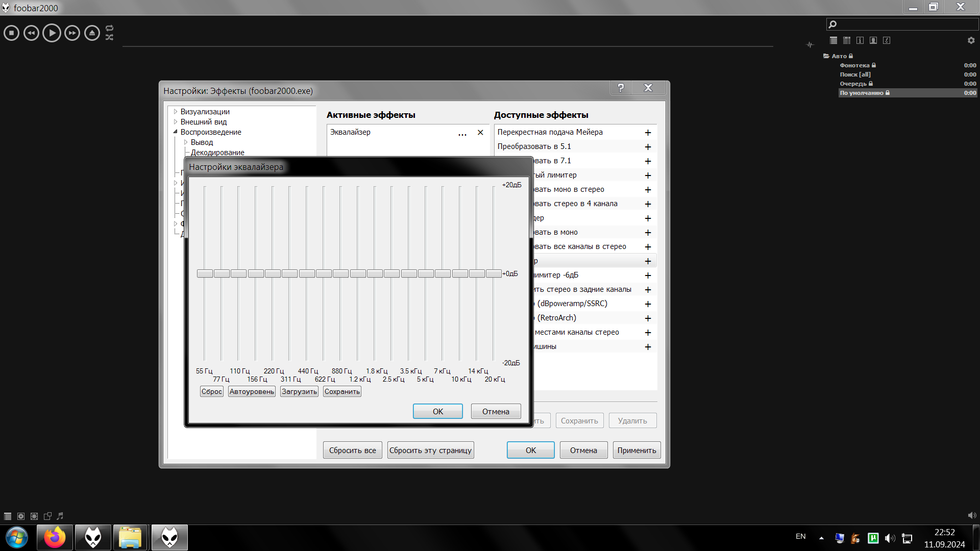The height and width of the screenshot is (551, 980).
Task: Click the info panel icon
Action: (x=860, y=40)
